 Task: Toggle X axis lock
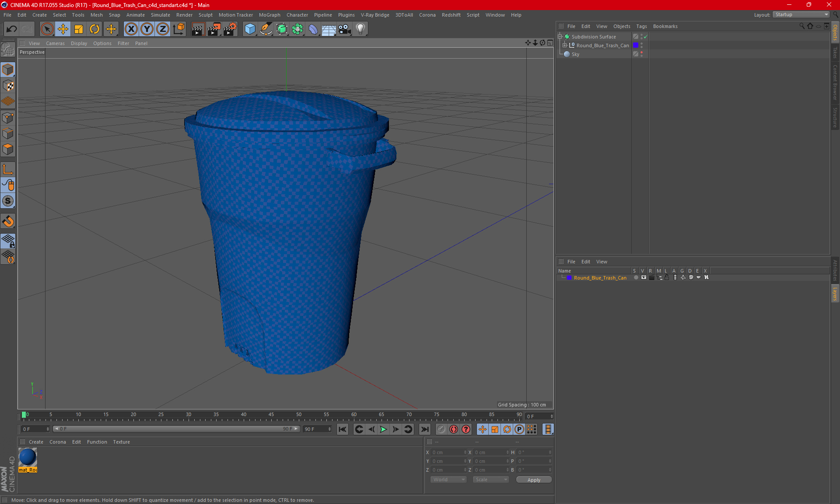point(131,29)
